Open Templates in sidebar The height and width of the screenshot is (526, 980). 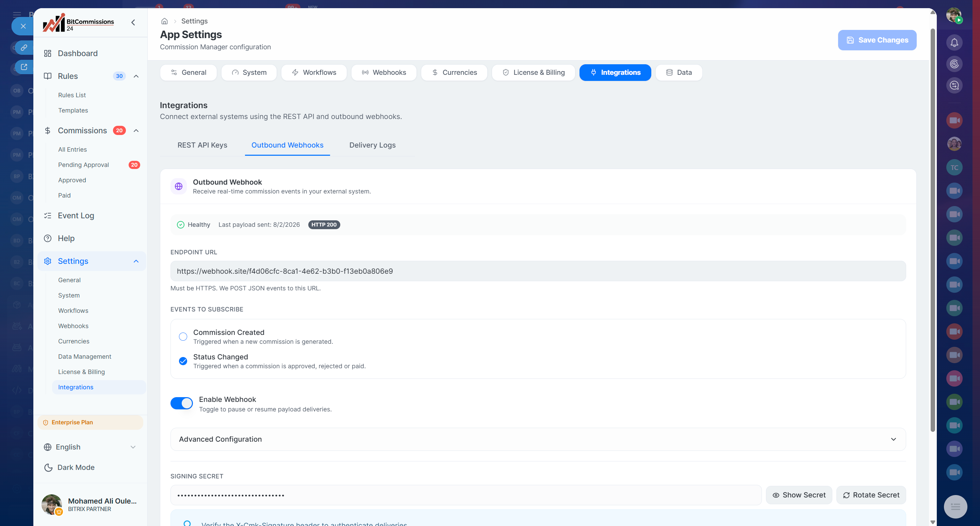coord(73,110)
